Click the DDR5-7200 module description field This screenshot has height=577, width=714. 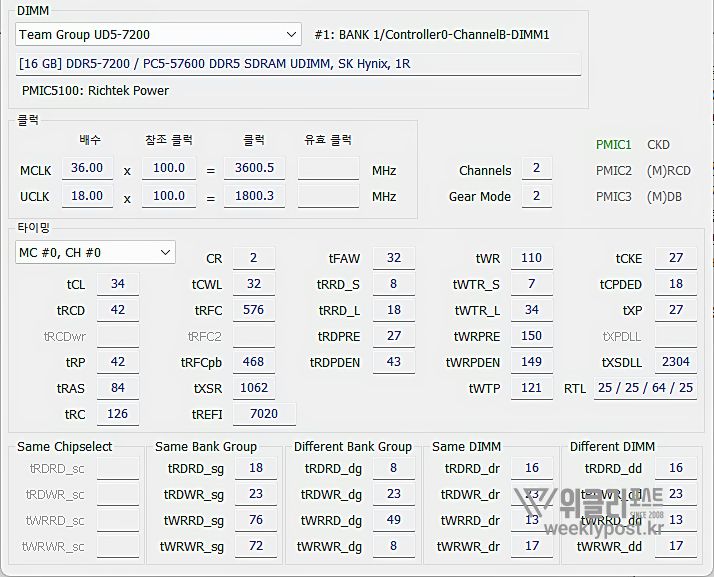[298, 64]
